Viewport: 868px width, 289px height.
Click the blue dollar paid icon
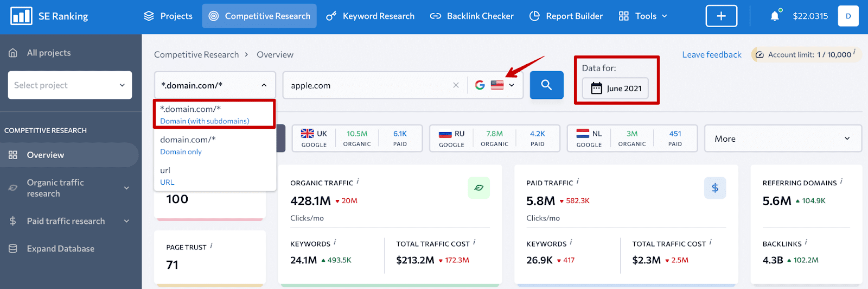click(x=715, y=188)
